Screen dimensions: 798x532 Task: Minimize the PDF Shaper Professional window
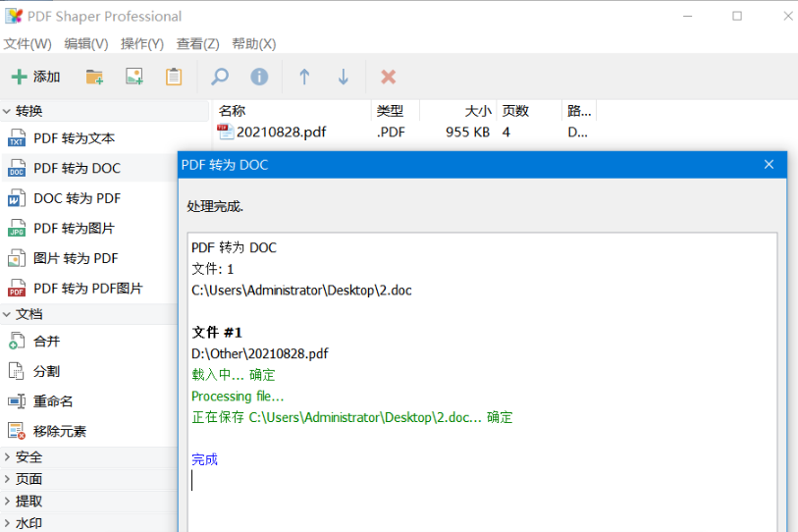[687, 16]
